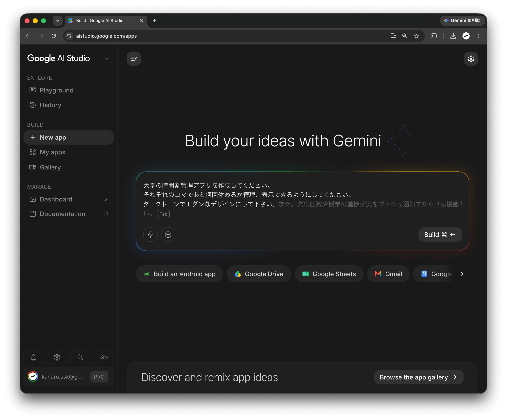Click browser back arrow

click(28, 36)
